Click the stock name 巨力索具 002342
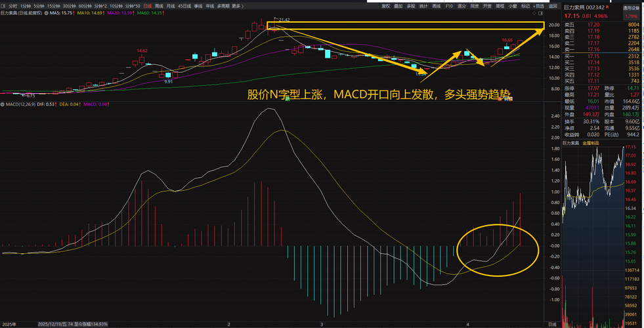The image size is (644, 328). point(584,7)
